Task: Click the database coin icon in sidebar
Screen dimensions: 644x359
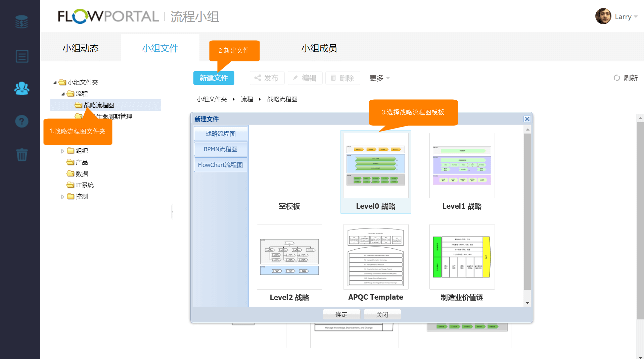Action: point(21,22)
